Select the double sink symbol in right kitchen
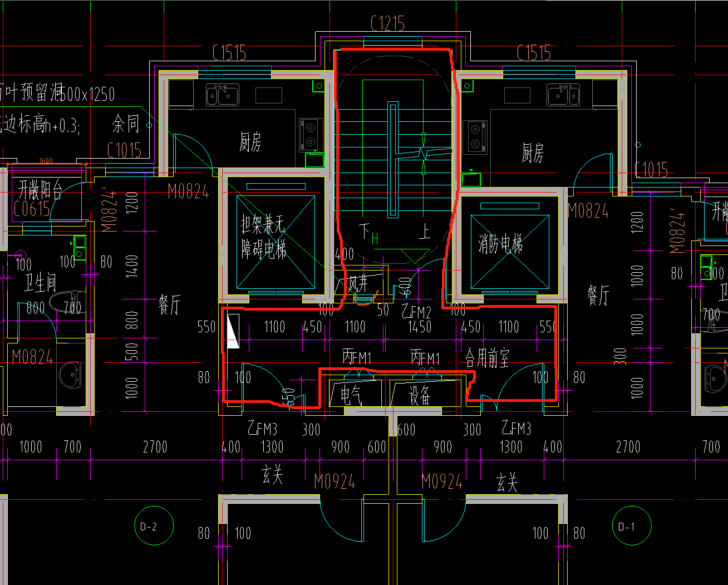Image resolution: width=728 pixels, height=585 pixels. [x=563, y=95]
